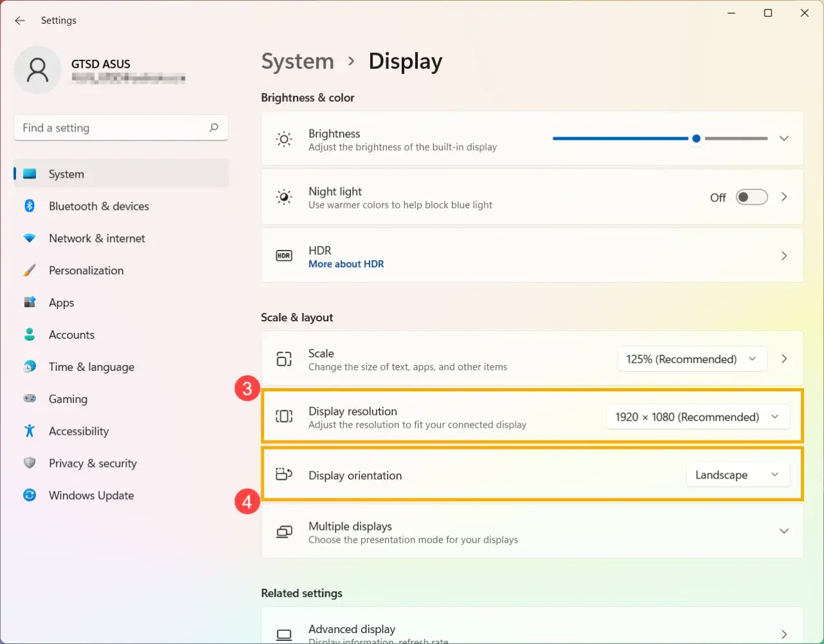Click the Display orientation icon
The height and width of the screenshot is (644, 824).
pos(284,475)
